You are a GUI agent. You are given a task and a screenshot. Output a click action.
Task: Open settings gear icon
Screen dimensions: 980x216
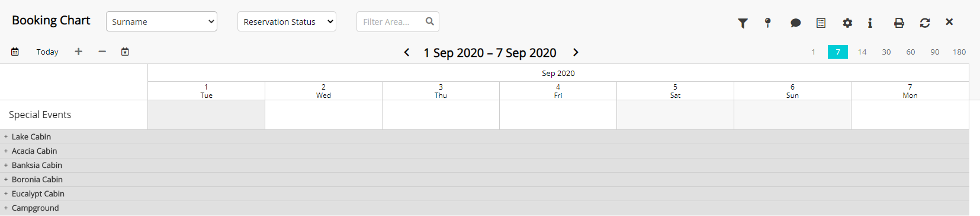click(x=847, y=23)
